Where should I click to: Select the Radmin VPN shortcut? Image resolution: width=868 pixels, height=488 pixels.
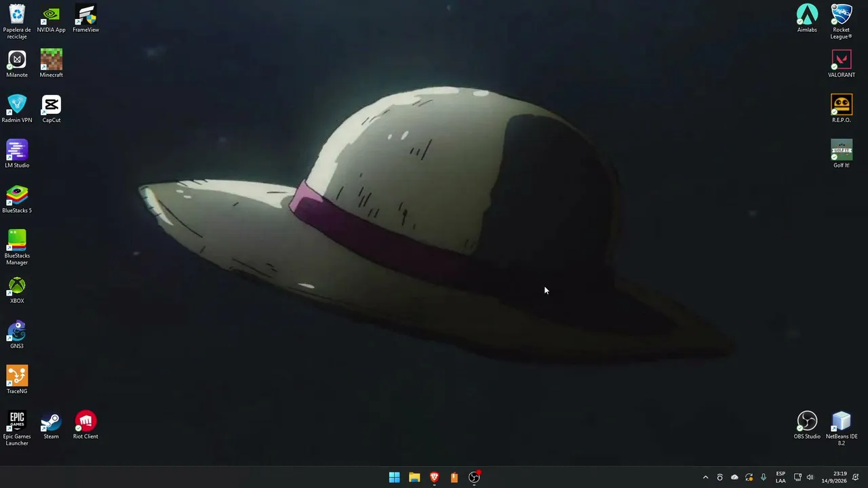click(x=17, y=109)
